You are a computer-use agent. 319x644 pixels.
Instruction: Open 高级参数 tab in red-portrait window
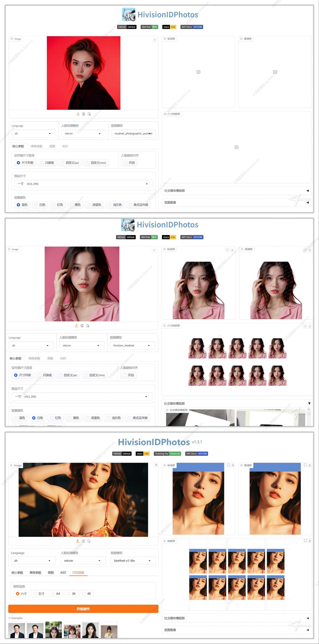(37, 146)
